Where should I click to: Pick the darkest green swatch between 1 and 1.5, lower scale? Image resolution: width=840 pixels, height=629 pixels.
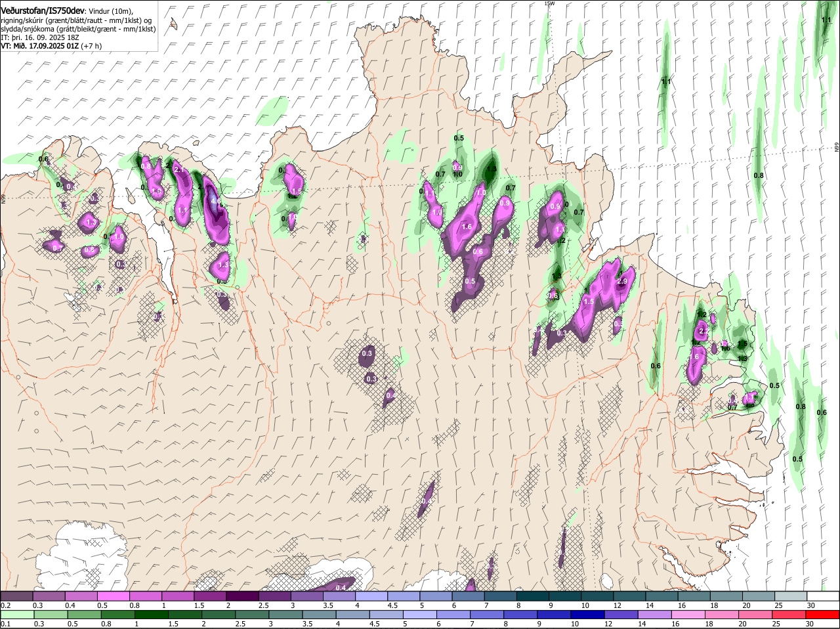tap(151, 615)
